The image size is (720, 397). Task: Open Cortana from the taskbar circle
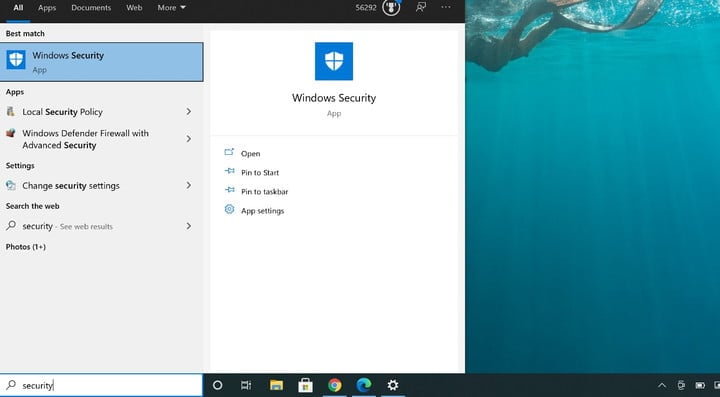218,385
